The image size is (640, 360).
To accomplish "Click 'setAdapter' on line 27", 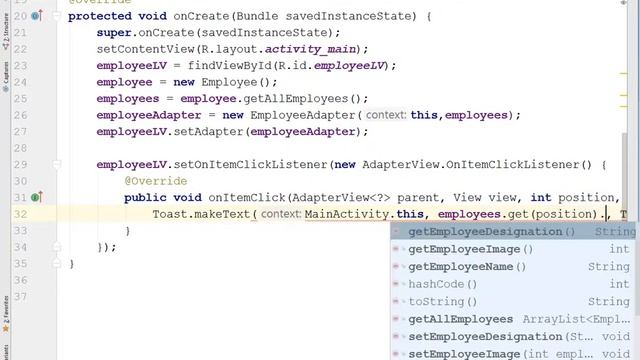I will click(x=209, y=132).
